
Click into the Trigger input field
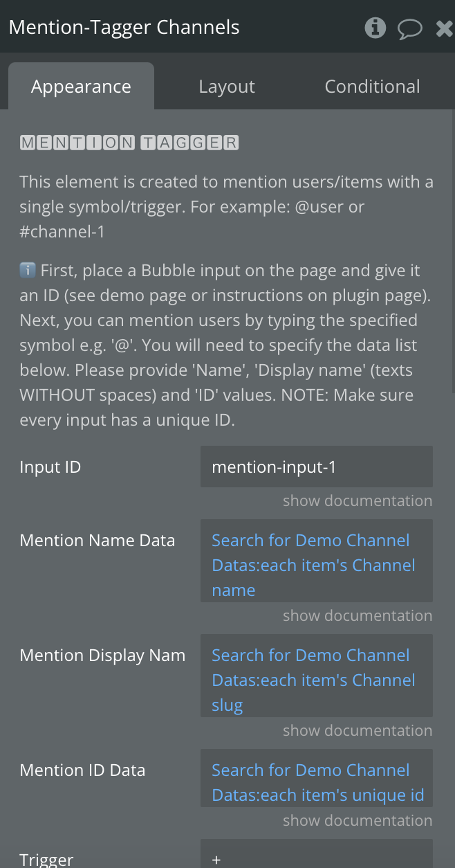pyautogui.click(x=317, y=854)
